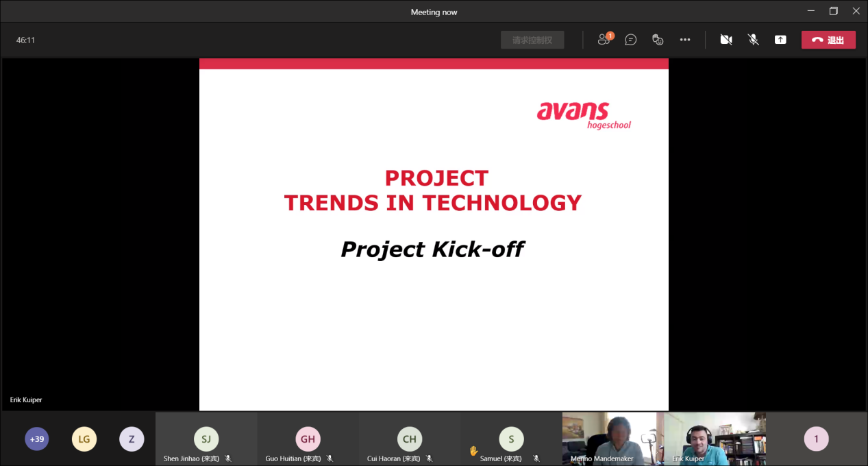
Task: Click Cui Haoran's CH avatar tile
Action: pyautogui.click(x=410, y=439)
